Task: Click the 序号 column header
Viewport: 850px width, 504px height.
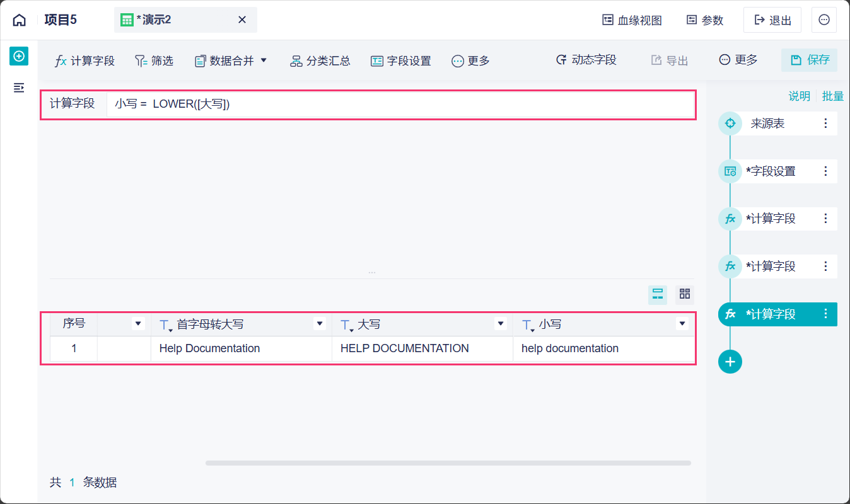Action: [74, 324]
